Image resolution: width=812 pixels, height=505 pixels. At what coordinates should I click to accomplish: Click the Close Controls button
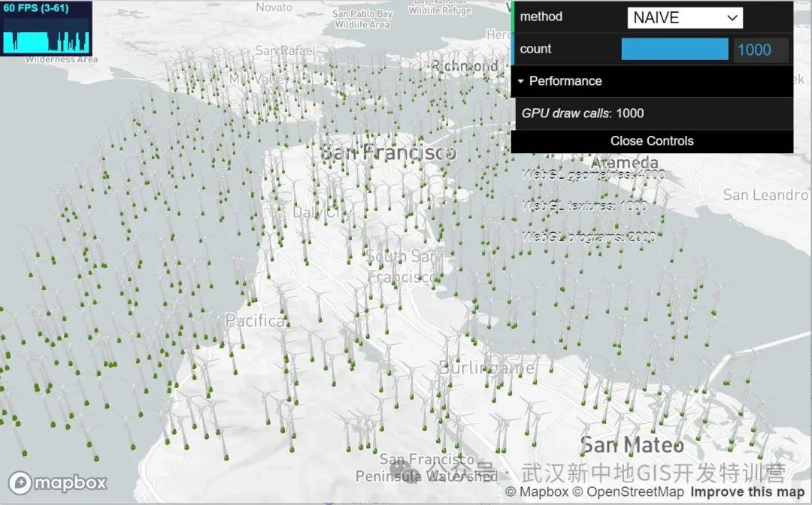click(651, 141)
